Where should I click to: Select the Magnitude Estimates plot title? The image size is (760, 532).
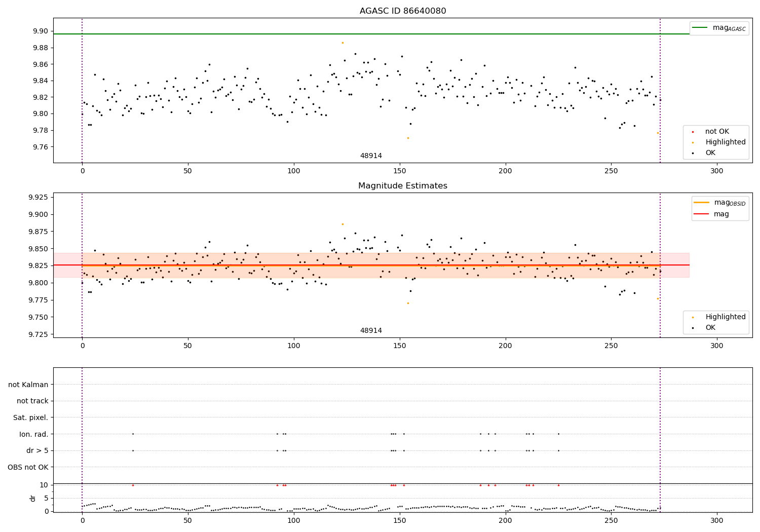click(403, 186)
